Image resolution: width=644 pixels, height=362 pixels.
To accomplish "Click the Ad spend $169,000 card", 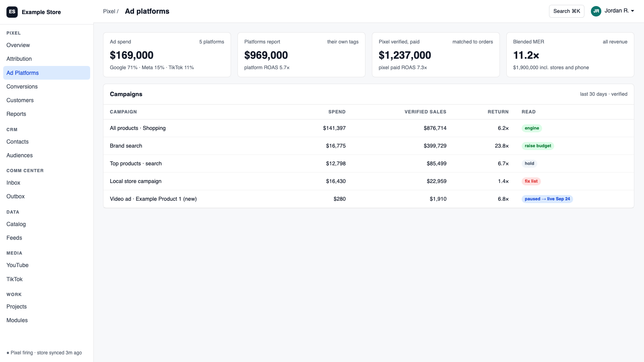I will coord(167,55).
